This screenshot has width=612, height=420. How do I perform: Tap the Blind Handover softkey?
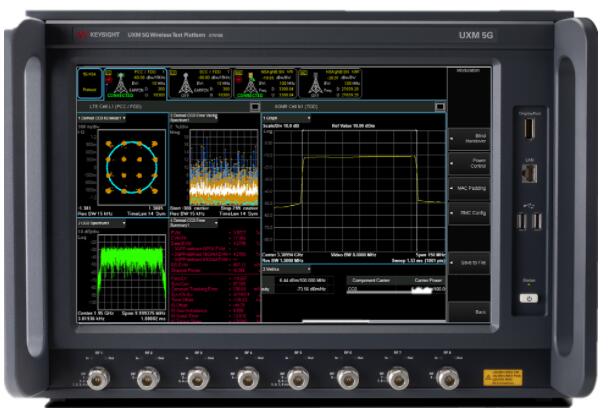[x=469, y=139]
